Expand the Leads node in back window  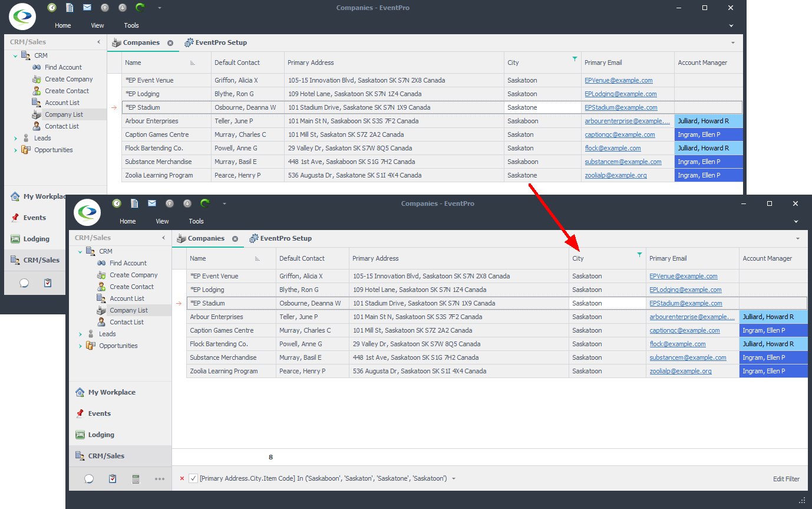click(x=15, y=139)
